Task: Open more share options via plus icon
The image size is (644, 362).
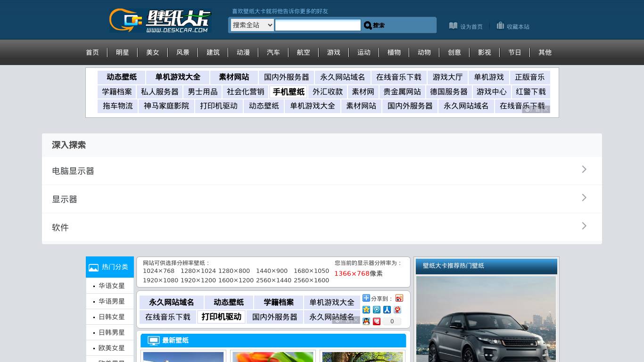Action: tap(366, 298)
